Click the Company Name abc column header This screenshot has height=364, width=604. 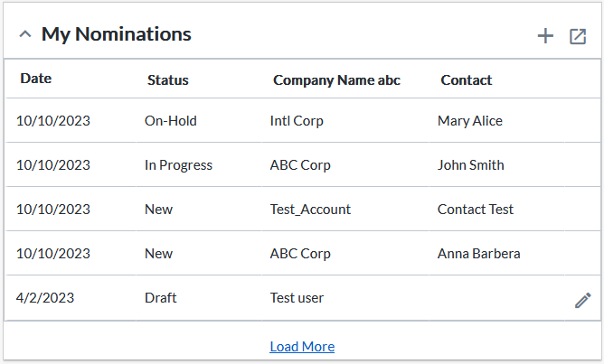pos(336,80)
